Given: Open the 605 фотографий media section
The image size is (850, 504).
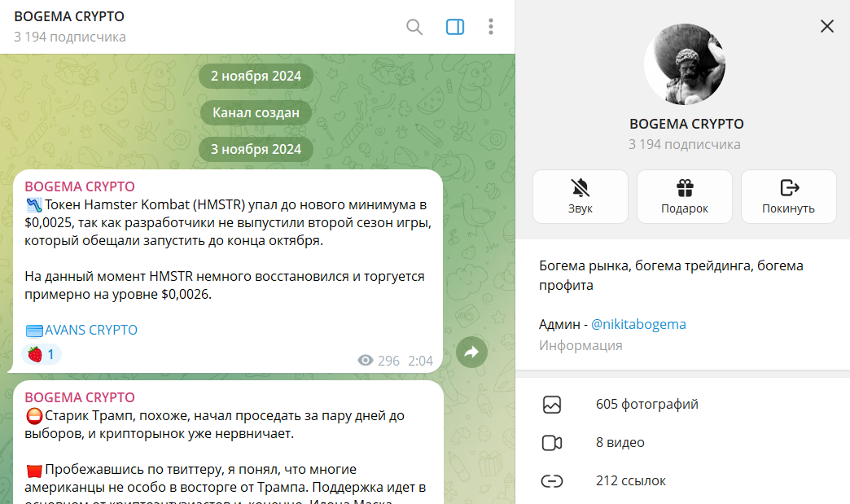Looking at the screenshot, I should pos(682,405).
